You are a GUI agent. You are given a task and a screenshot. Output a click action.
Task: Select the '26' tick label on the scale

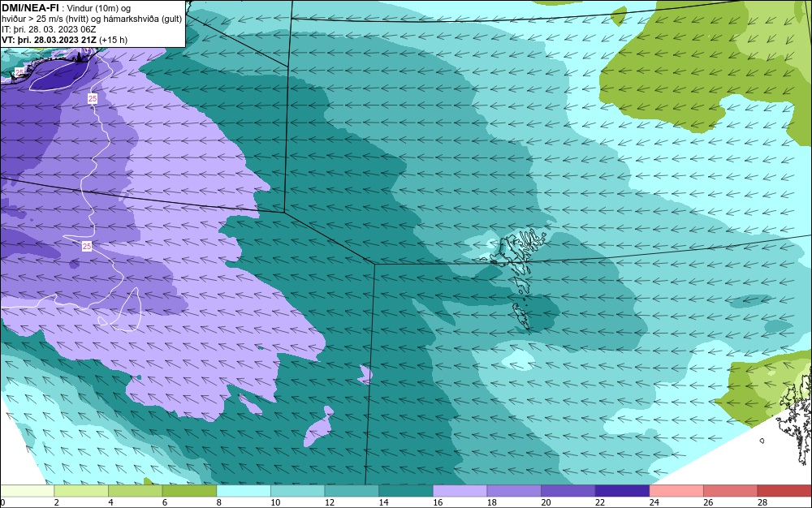[708, 502]
